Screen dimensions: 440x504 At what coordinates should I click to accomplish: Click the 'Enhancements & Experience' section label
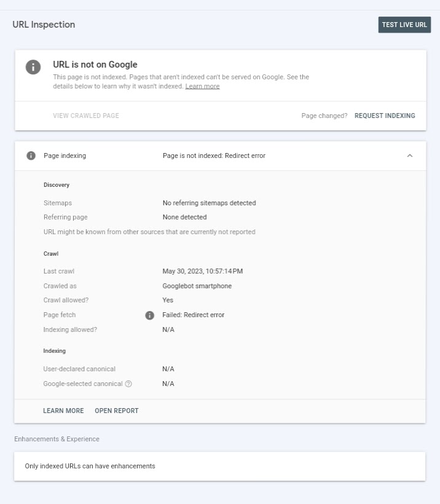click(x=57, y=439)
